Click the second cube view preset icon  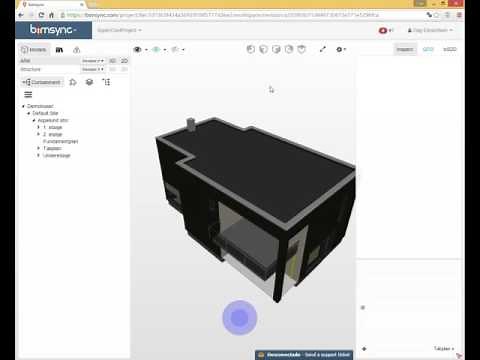click(x=263, y=49)
